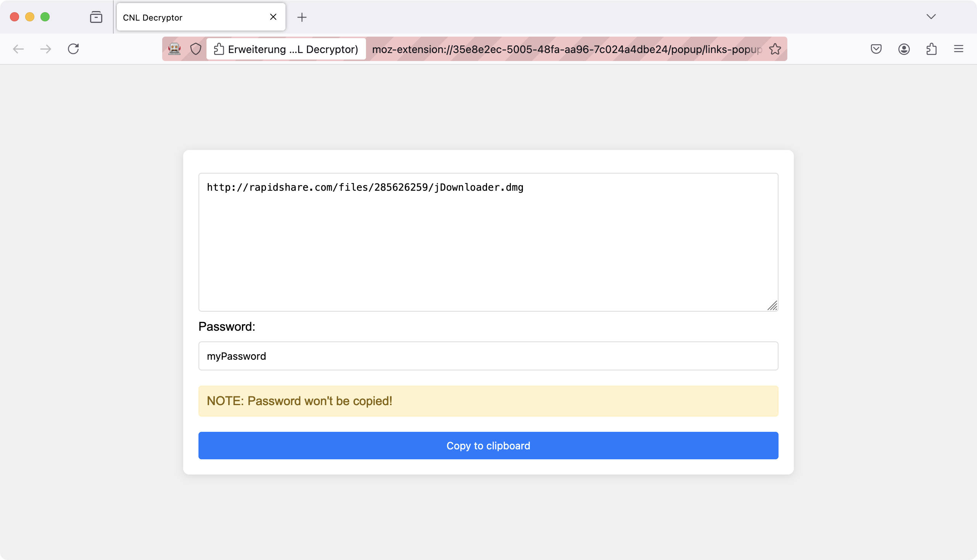This screenshot has height=560, width=977.
Task: Open the tracking protection shield icon
Action: point(196,49)
